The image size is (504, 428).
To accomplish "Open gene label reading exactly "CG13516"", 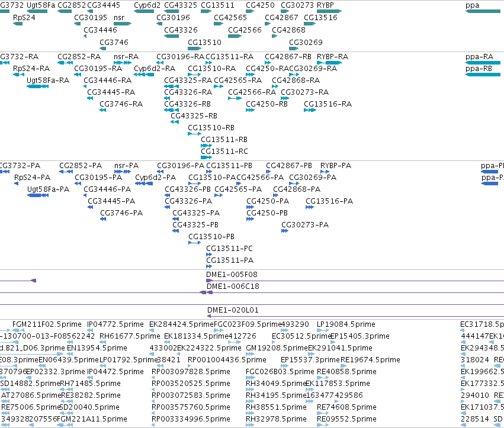I will click(x=321, y=18).
